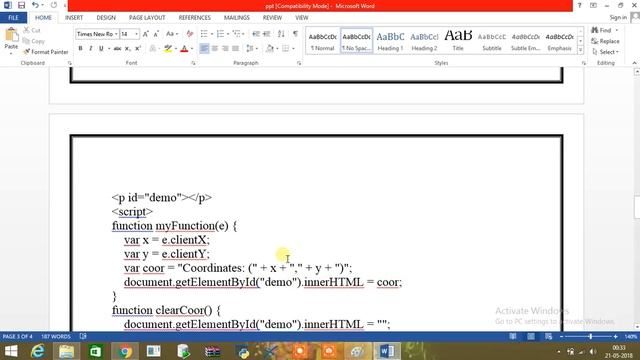Click the Replace button

[x=606, y=41]
